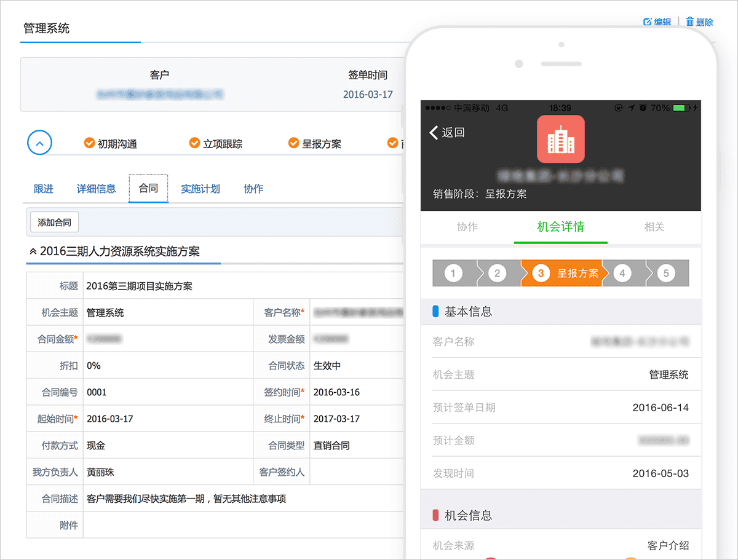The image size is (738, 560).
Task: Select the 立项跟踪 stage
Action: 216,144
